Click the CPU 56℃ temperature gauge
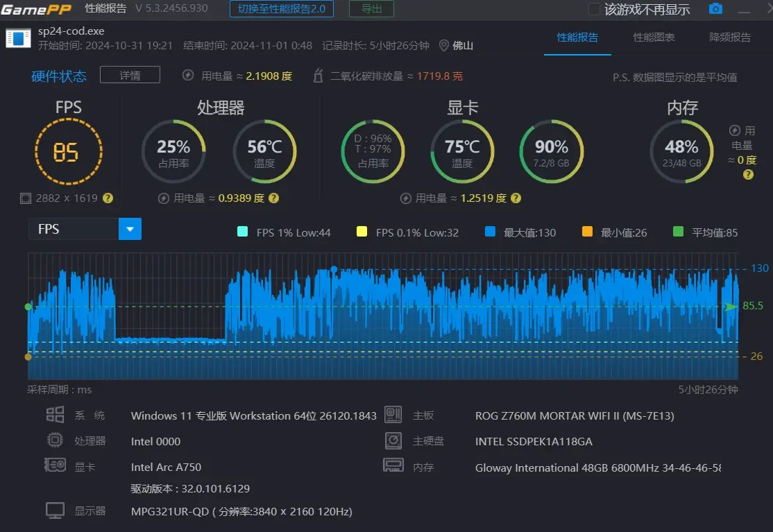This screenshot has height=532, width=773. point(265,152)
